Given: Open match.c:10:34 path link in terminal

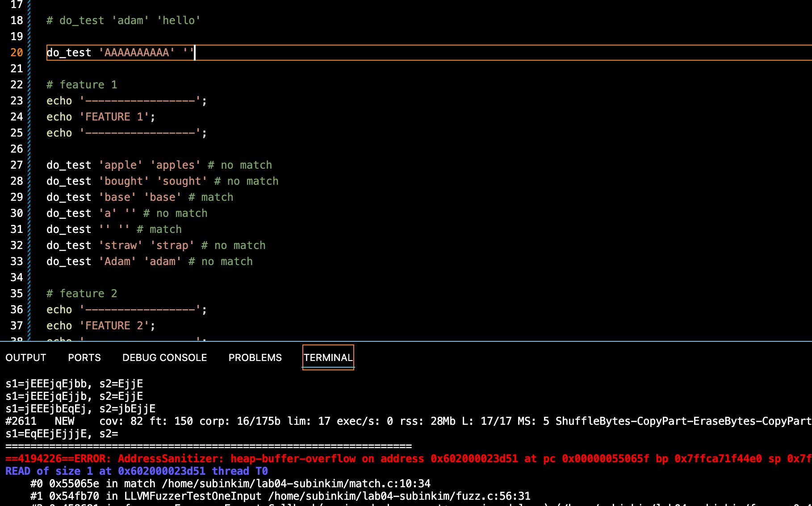Looking at the screenshot, I should (296, 484).
